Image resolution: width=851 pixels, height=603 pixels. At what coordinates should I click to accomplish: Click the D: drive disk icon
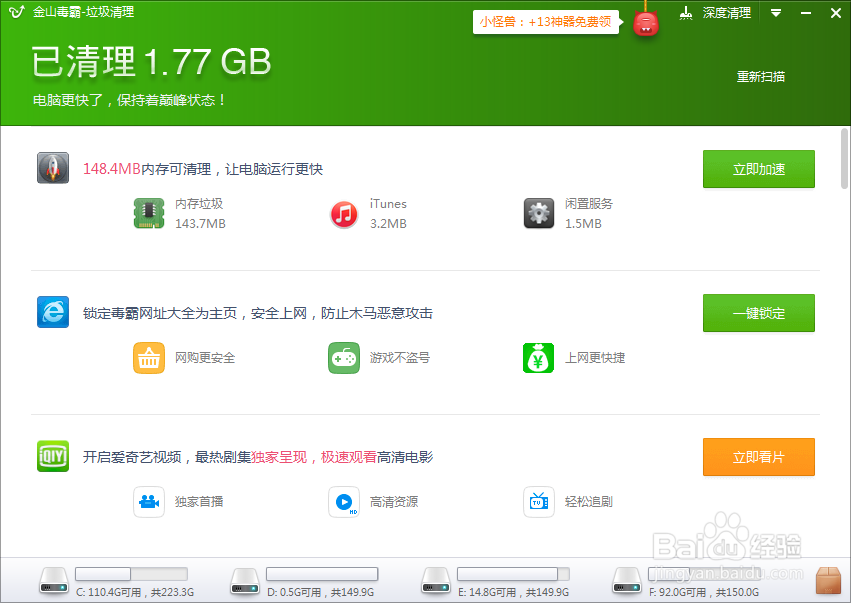pyautogui.click(x=245, y=581)
